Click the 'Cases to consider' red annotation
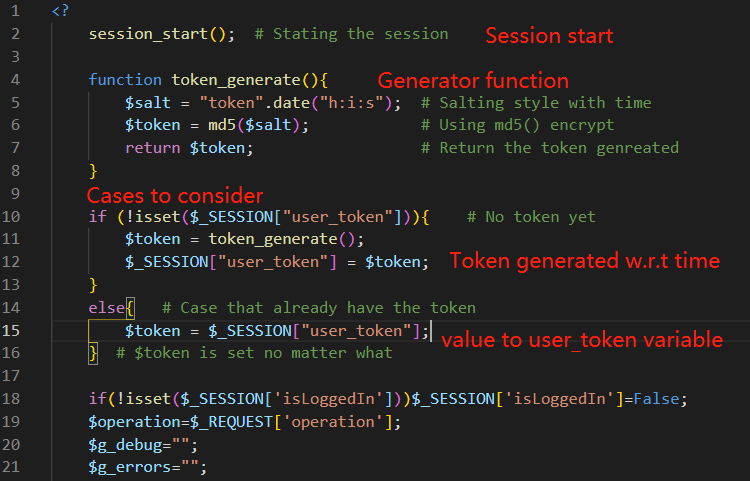The height and width of the screenshot is (481, 750). pyautogui.click(x=175, y=196)
